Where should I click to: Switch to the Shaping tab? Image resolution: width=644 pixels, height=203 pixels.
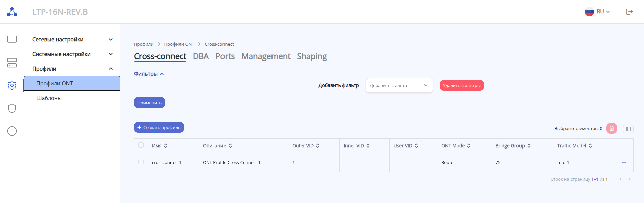pyautogui.click(x=312, y=56)
